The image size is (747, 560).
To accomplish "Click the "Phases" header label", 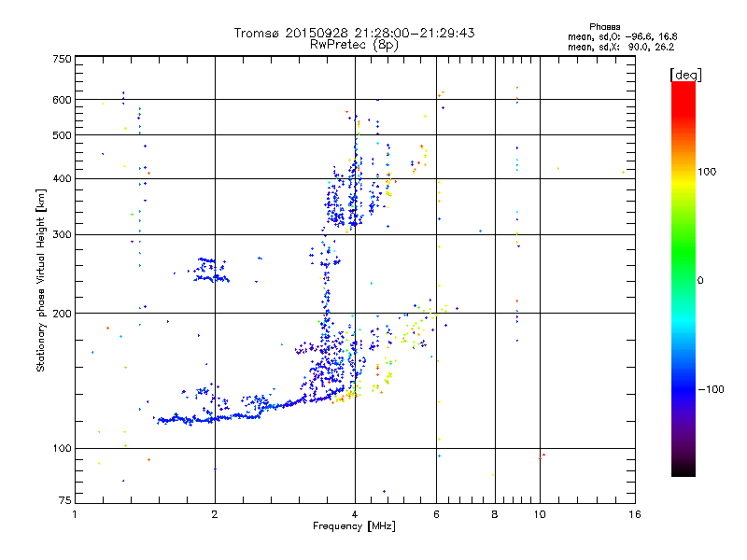I will click(604, 27).
